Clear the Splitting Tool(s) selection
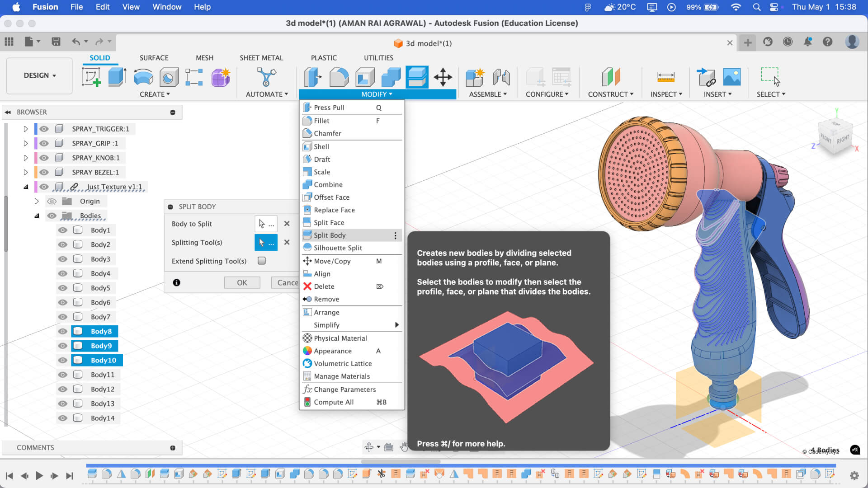Screen dimensions: 868x488 tap(287, 242)
